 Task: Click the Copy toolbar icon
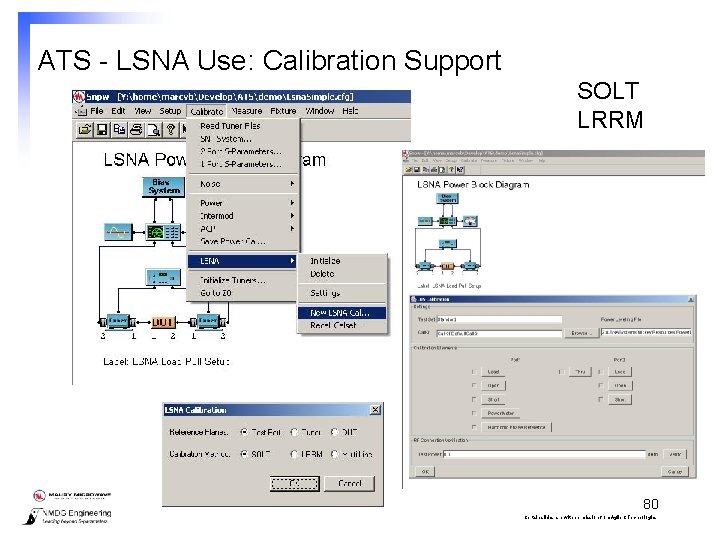pyautogui.click(x=119, y=130)
